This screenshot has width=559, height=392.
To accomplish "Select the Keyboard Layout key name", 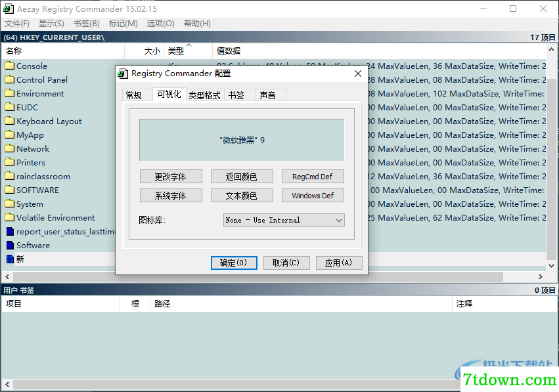I will (x=49, y=121).
